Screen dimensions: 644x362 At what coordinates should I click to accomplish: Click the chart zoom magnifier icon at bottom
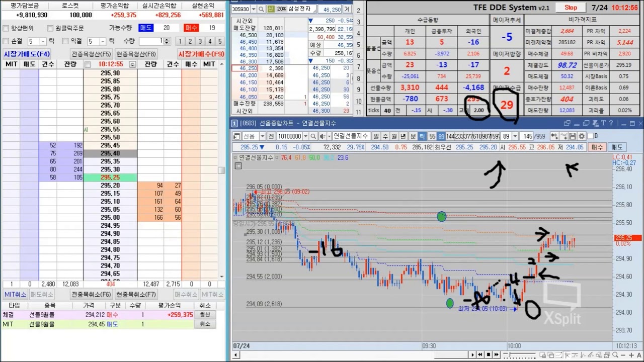click(615, 355)
